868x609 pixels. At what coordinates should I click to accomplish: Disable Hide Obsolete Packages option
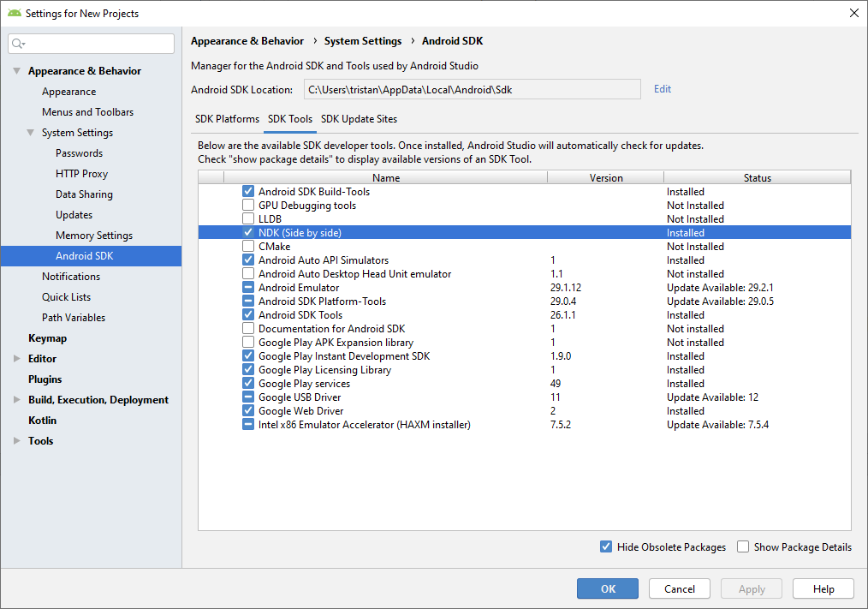[606, 547]
